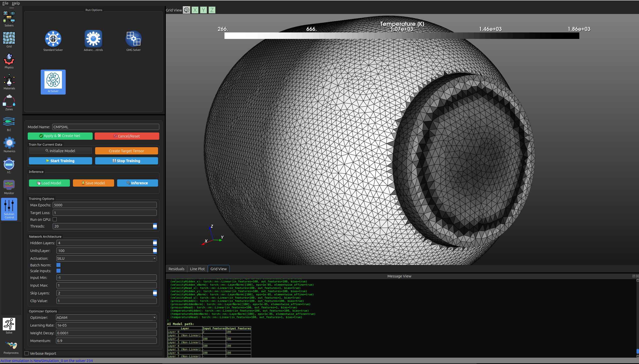Open the Standard Solver option
639x364 pixels.
(x=53, y=39)
